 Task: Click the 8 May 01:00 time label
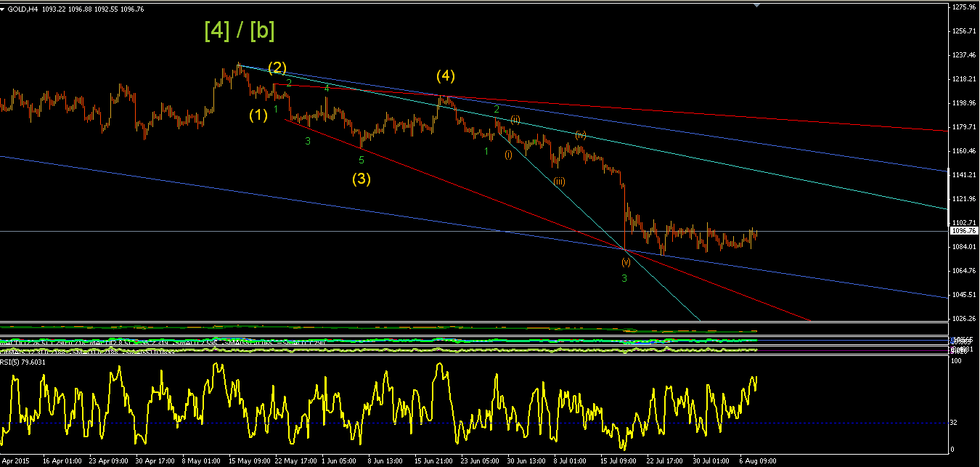(x=201, y=460)
